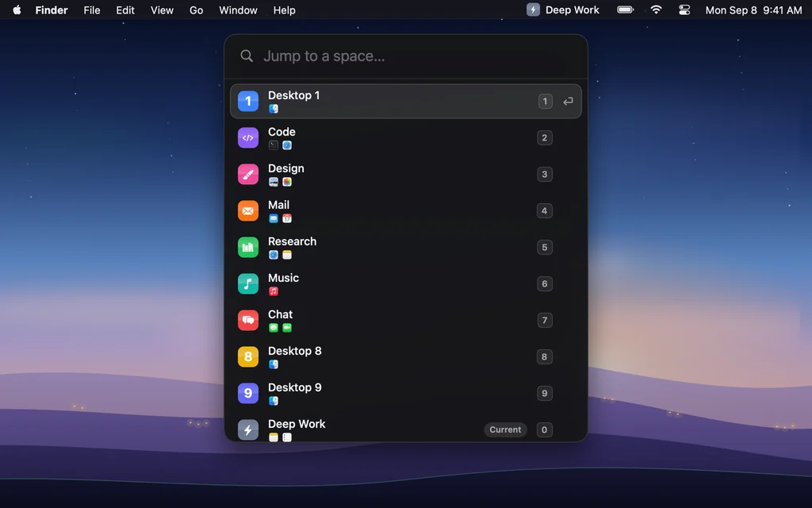Click the FaceTime app icon under Chat
The width and height of the screenshot is (812, 508).
287,328
